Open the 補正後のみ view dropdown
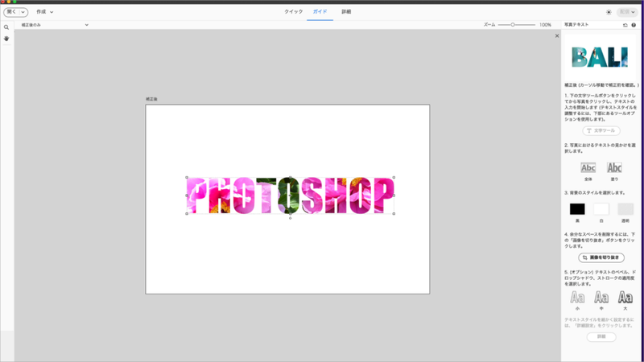 click(54, 25)
